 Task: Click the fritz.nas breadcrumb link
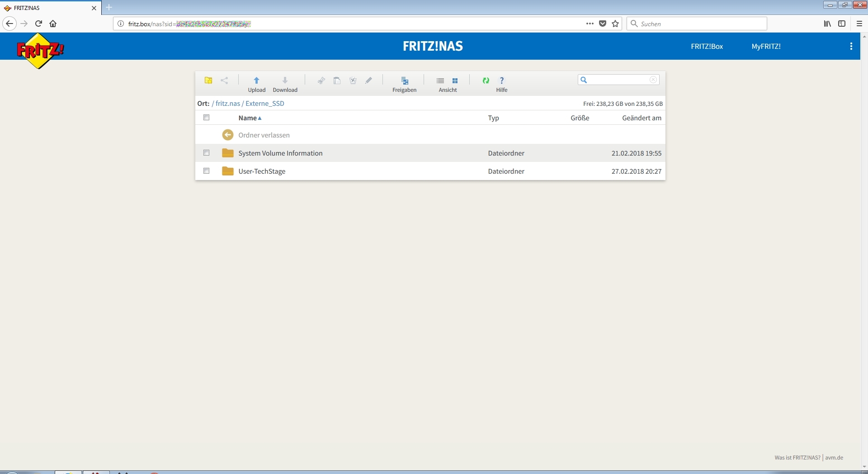(227, 104)
